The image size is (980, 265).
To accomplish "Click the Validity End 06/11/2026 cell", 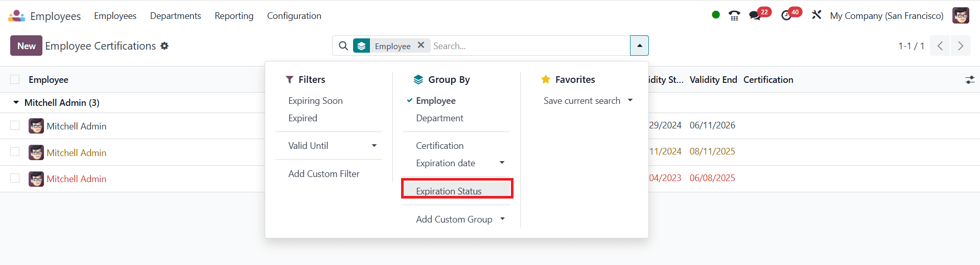I will coord(712,125).
